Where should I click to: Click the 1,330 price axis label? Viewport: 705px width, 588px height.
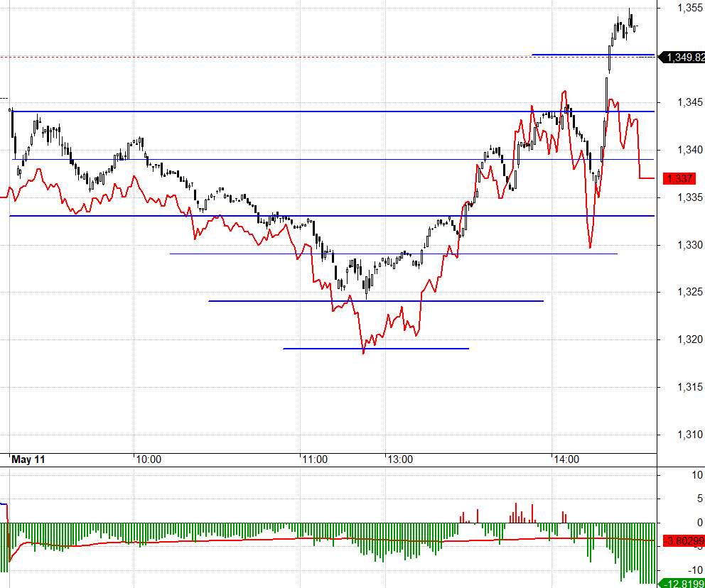[x=690, y=245]
